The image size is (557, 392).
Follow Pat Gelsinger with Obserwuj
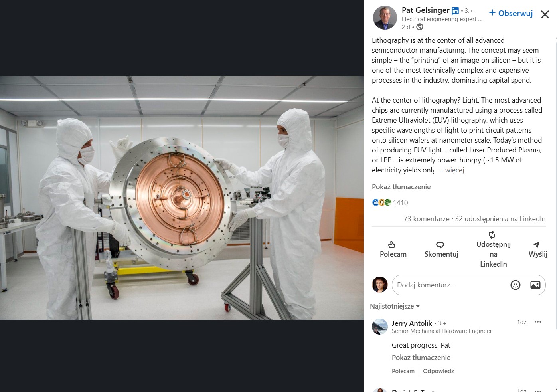point(511,13)
